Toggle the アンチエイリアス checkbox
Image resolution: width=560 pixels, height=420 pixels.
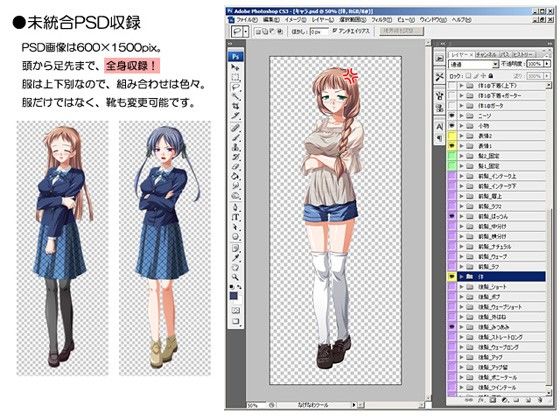coord(335,31)
